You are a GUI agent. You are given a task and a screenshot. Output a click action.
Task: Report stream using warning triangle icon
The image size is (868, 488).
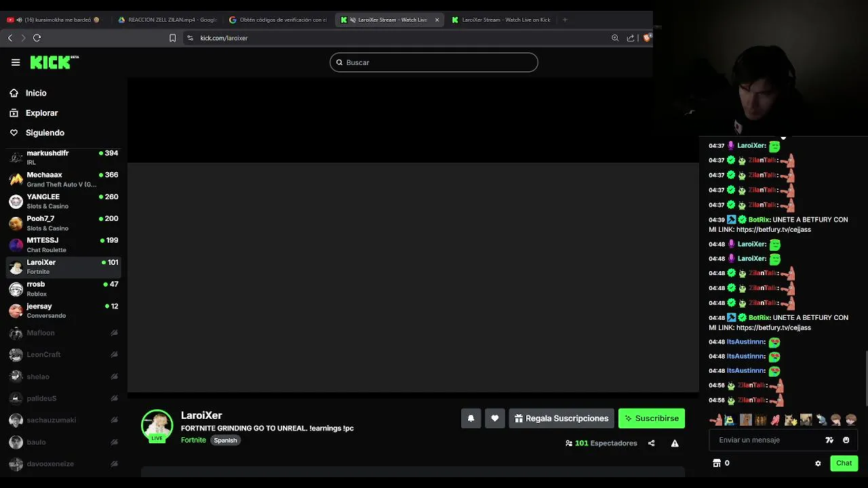click(x=675, y=443)
